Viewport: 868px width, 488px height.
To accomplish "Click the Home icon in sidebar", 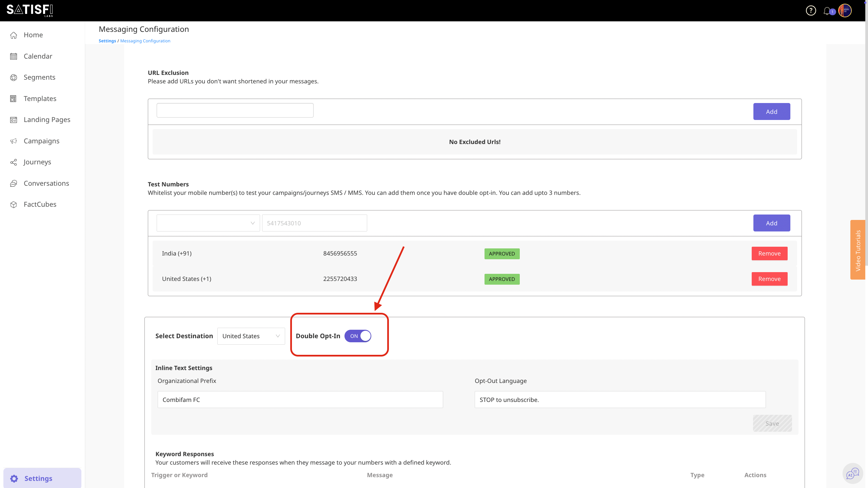I will click(x=14, y=35).
